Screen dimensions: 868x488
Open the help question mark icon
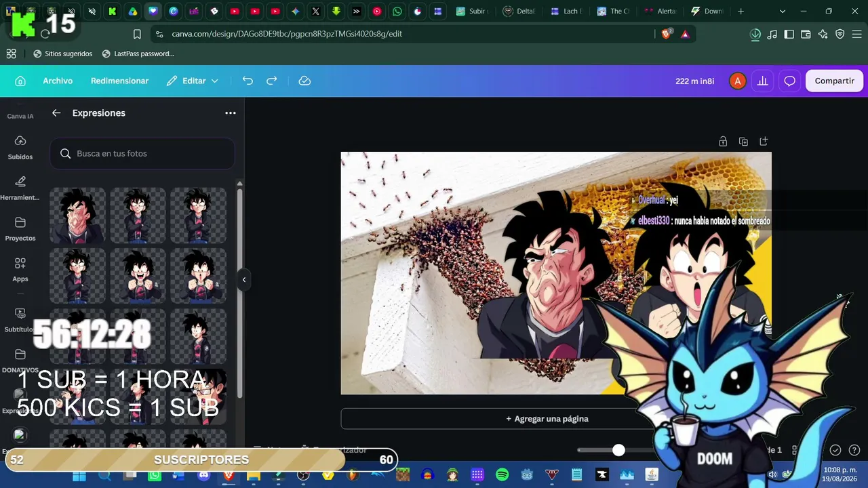pyautogui.click(x=854, y=450)
